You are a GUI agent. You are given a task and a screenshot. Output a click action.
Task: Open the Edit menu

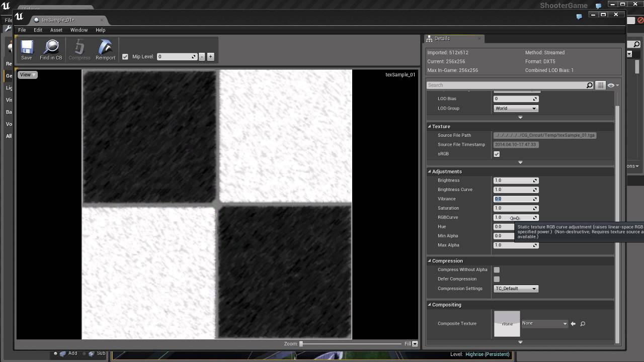tap(38, 30)
